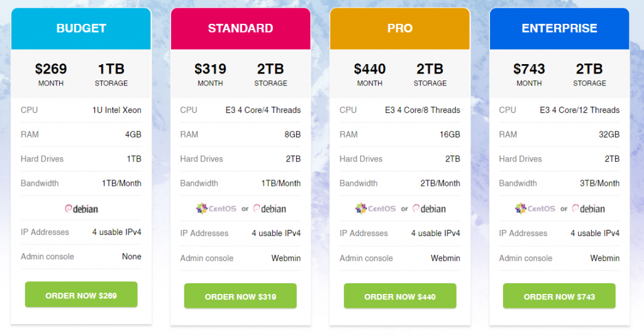Order the Enterprise plan for $743
Image resolution: width=644 pixels, height=336 pixels.
(559, 296)
